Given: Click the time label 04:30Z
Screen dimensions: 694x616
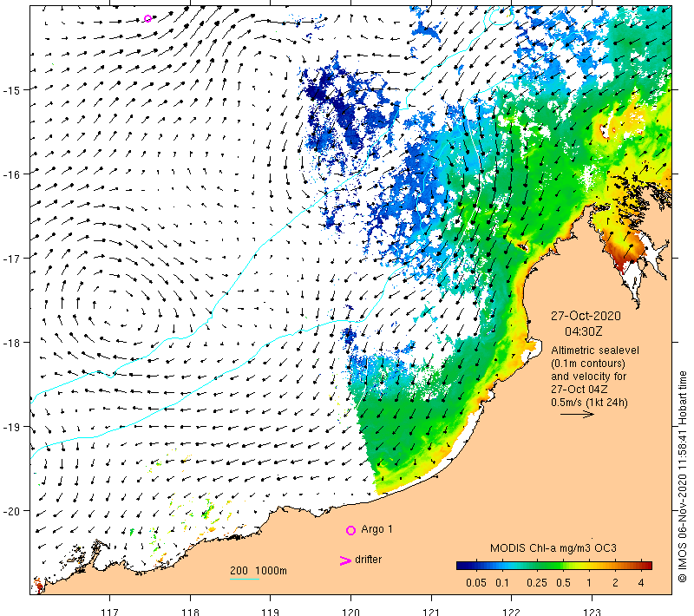Looking at the screenshot, I should (x=583, y=331).
